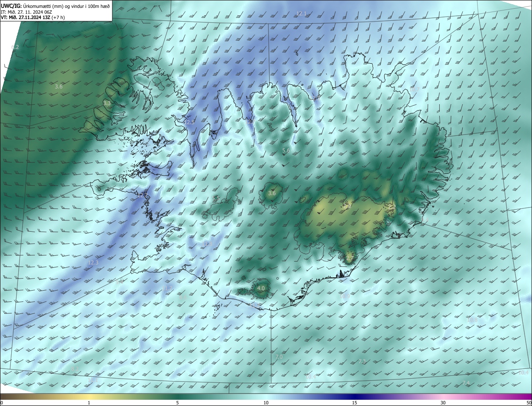Image resolution: width=532 pixels, height=406 pixels.
Task: Click the 10.8 value label over the sea
Action: (472, 320)
